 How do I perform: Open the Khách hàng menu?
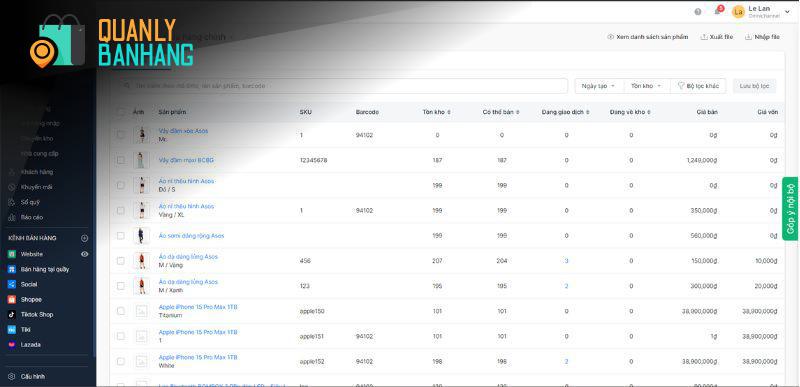(37, 172)
